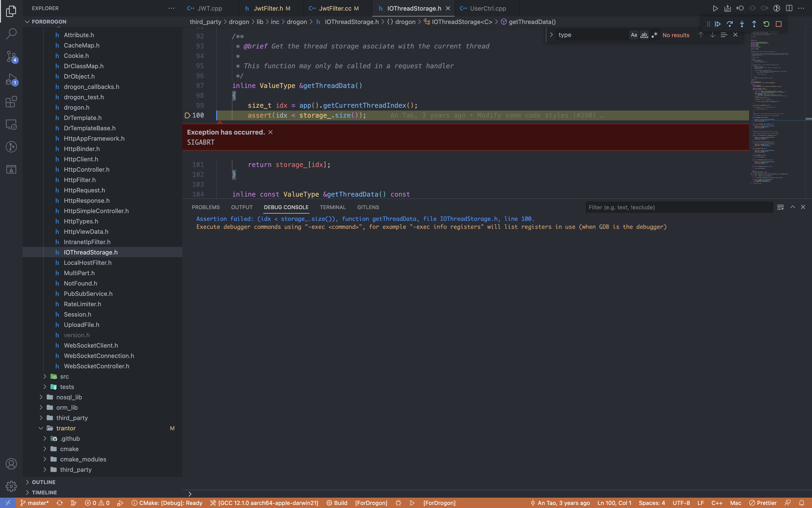Toggle Replace mode in find widget

coord(551,35)
